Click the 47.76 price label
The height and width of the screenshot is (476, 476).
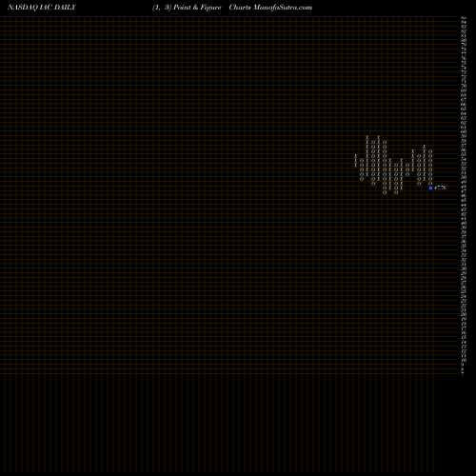click(440, 188)
